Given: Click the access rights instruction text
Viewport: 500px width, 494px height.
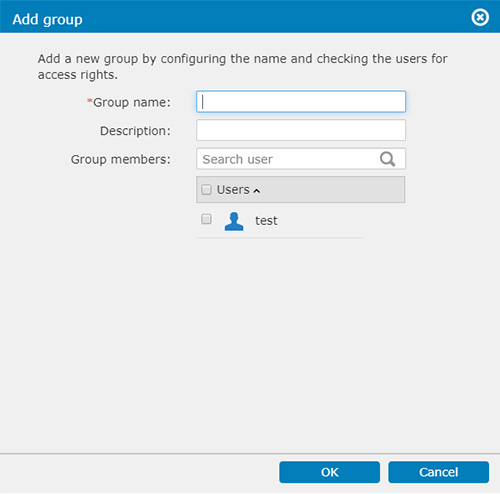Looking at the screenshot, I should [x=242, y=67].
